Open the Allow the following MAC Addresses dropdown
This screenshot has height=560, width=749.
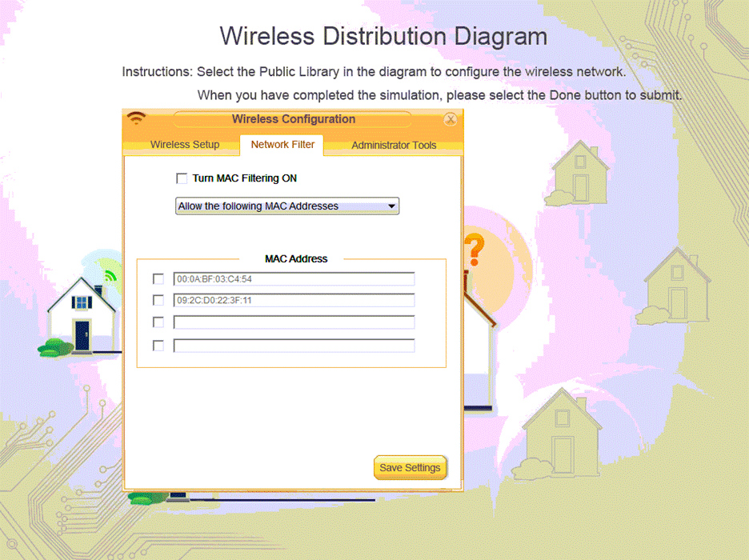(x=286, y=206)
